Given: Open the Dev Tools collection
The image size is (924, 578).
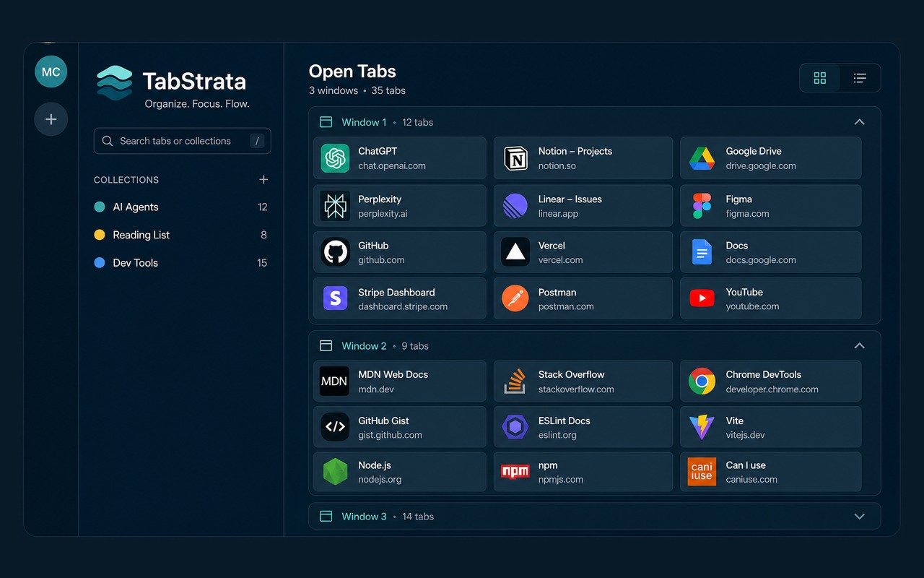Looking at the screenshot, I should [x=180, y=263].
